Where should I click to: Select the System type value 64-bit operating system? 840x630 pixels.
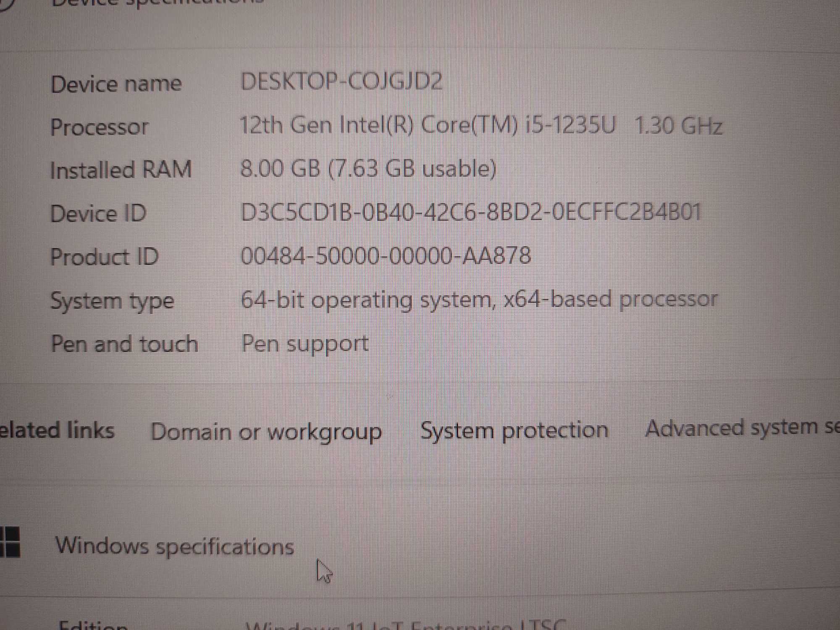coord(479,300)
